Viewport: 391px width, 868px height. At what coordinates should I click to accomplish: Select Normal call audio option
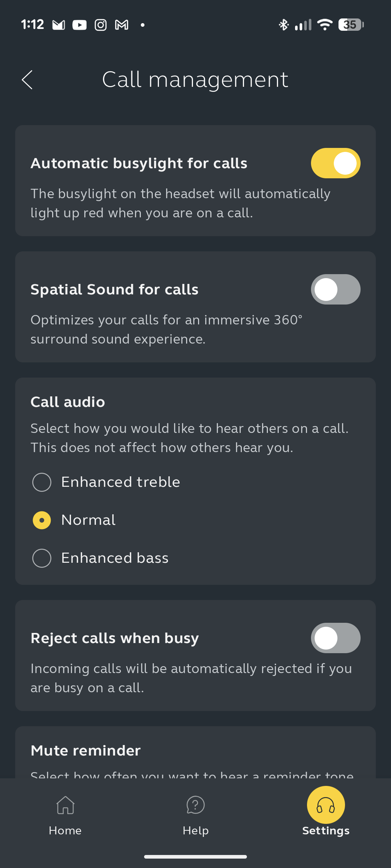pyautogui.click(x=42, y=520)
